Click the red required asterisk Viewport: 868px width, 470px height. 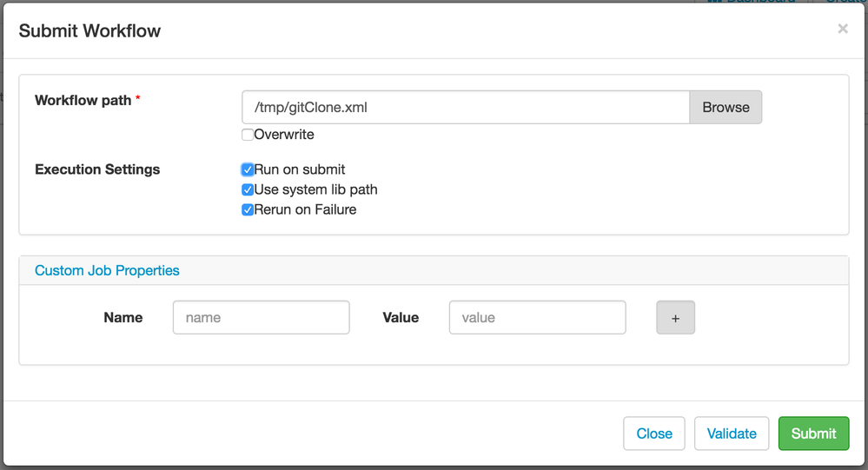(x=138, y=99)
